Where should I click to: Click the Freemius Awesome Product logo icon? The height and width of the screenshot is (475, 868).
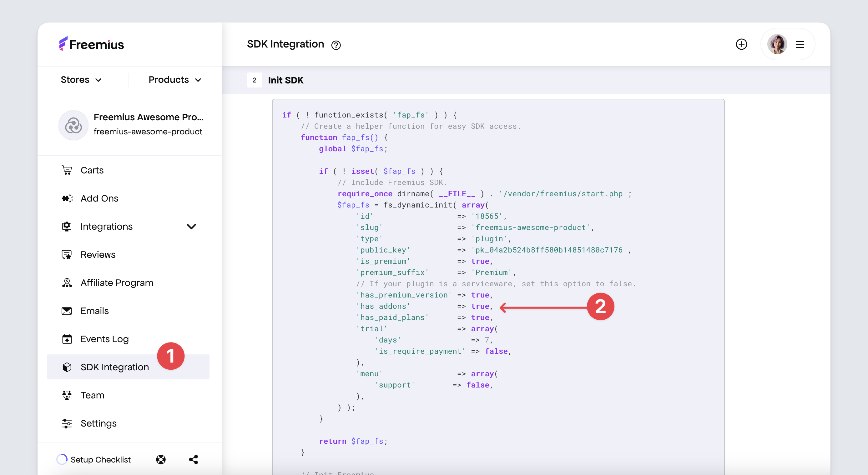(x=73, y=125)
